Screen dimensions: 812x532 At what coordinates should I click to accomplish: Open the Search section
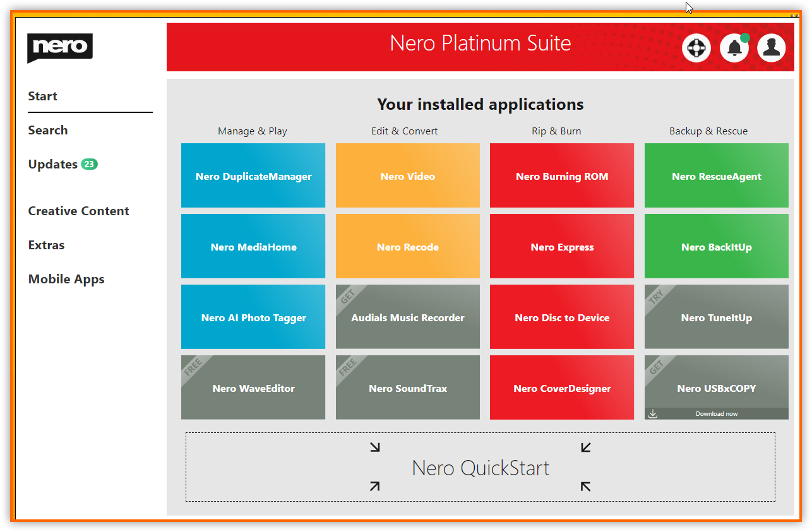click(48, 130)
